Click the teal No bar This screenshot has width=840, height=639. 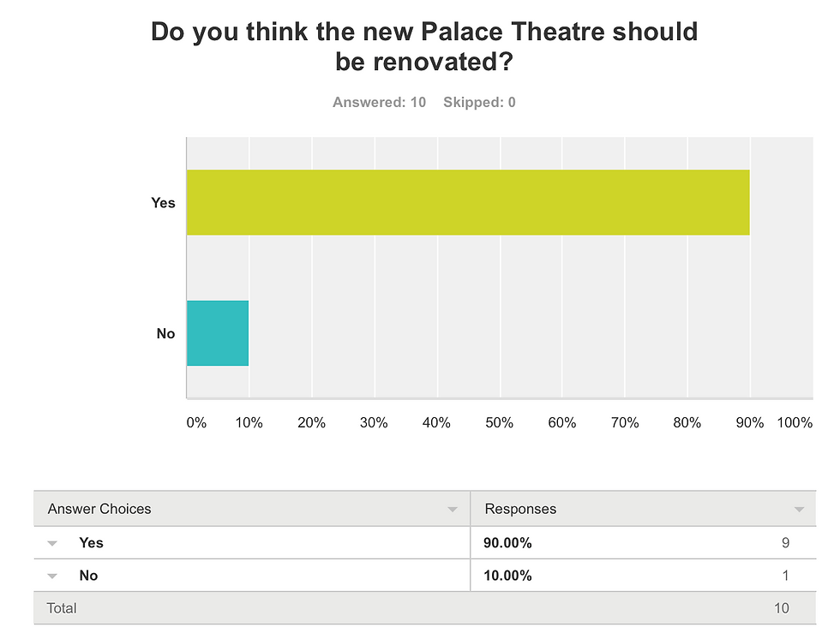[x=218, y=333]
